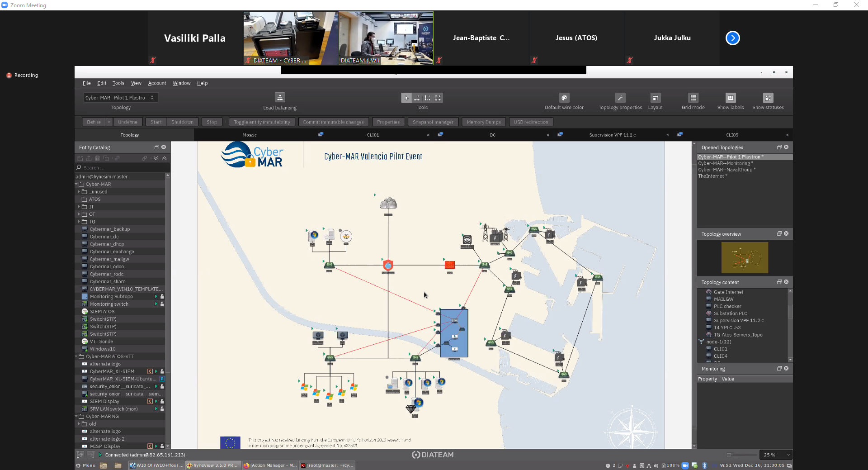
Task: Collapse the Cyber-MAR ATOS-VTT folder
Action: [x=76, y=356]
